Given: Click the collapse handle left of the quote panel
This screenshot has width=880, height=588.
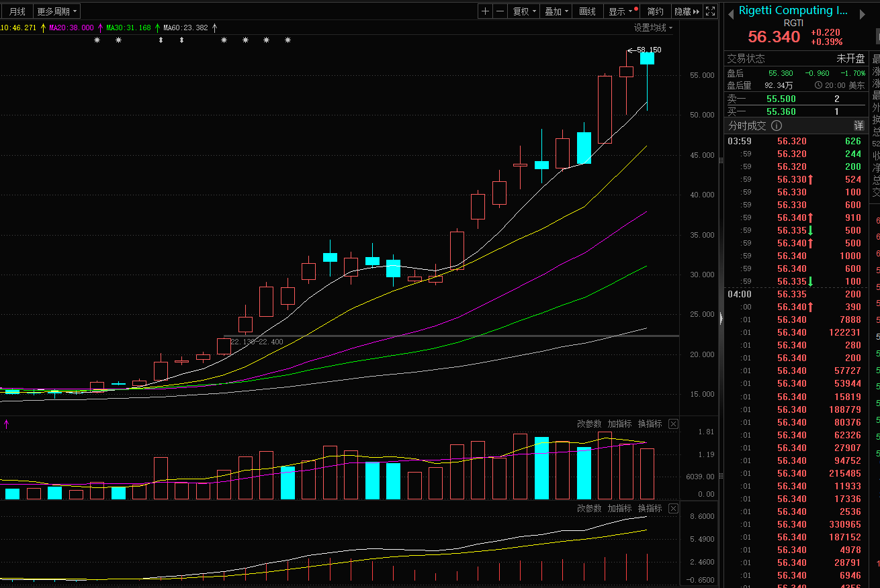Looking at the screenshot, I should tap(721, 319).
